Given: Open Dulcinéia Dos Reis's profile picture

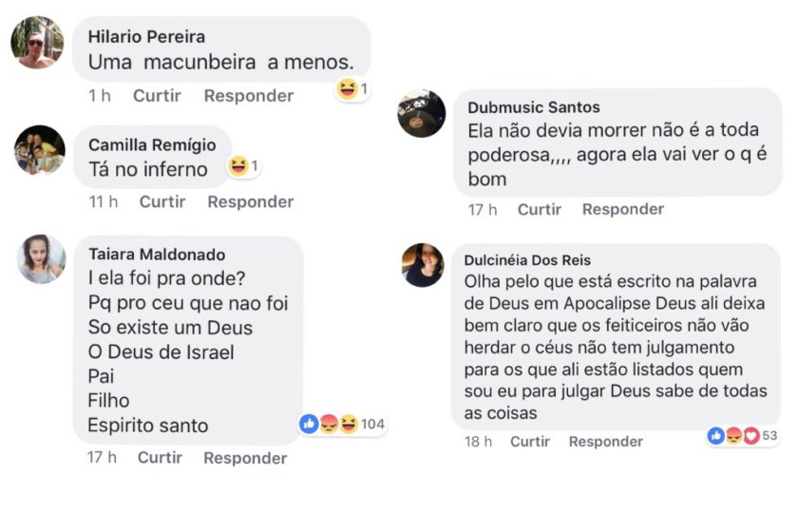Looking at the screenshot, I should 424,265.
